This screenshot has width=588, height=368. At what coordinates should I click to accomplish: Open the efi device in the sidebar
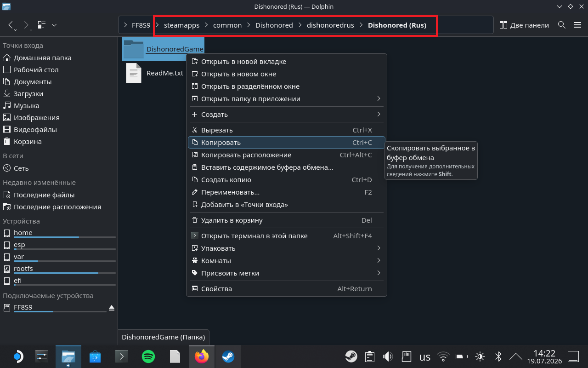(x=59, y=281)
